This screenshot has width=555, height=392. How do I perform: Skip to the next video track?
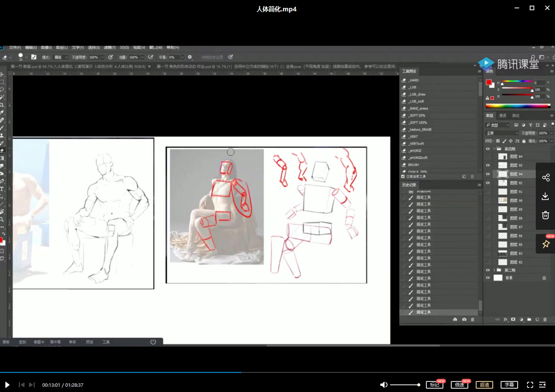point(32,385)
